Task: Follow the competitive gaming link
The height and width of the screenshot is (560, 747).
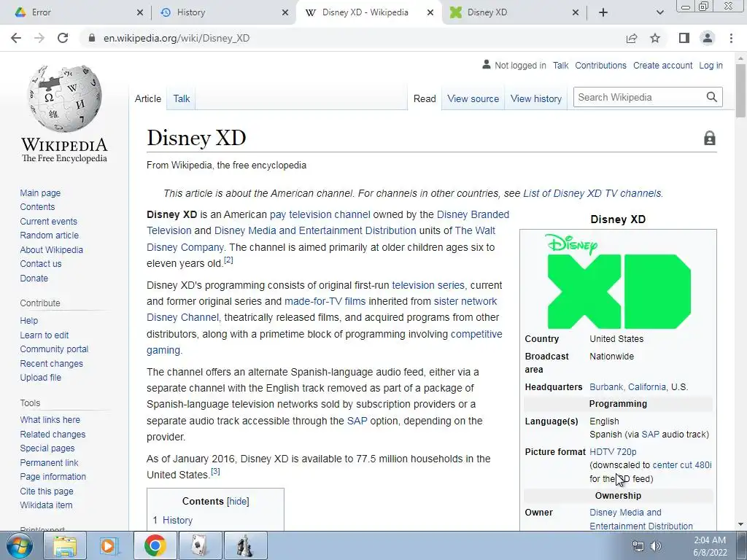Action: 324,342
